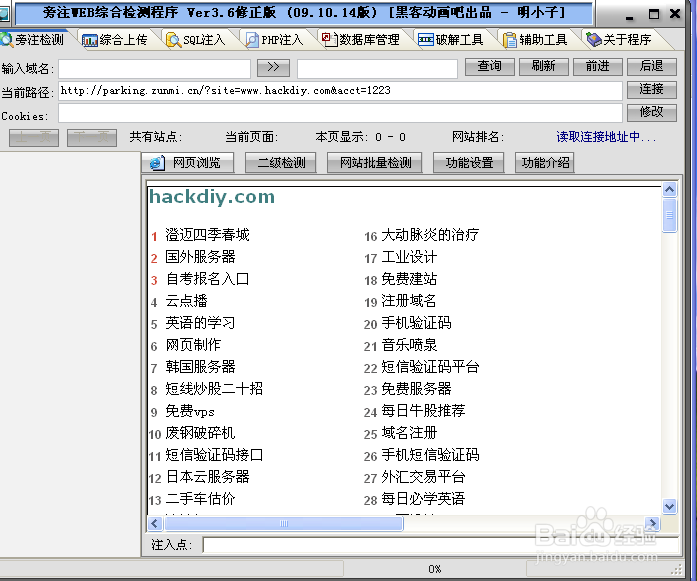Click the 查询 button
This screenshot has height=581, width=697.
tap(489, 67)
